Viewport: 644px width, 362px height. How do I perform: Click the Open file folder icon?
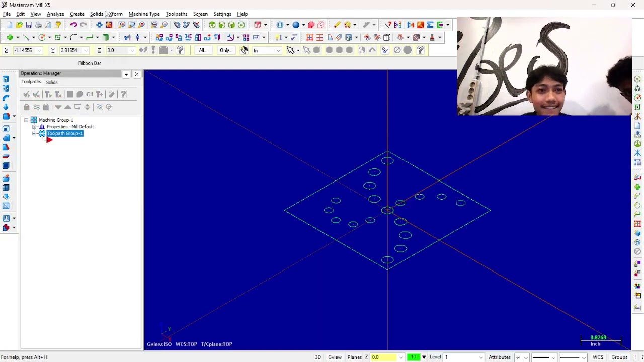click(x=19, y=25)
